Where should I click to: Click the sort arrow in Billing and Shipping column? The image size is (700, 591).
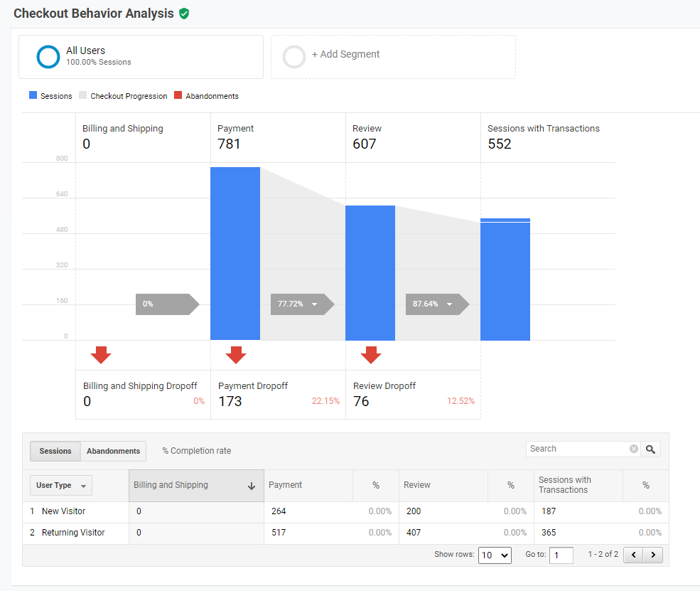coord(252,486)
